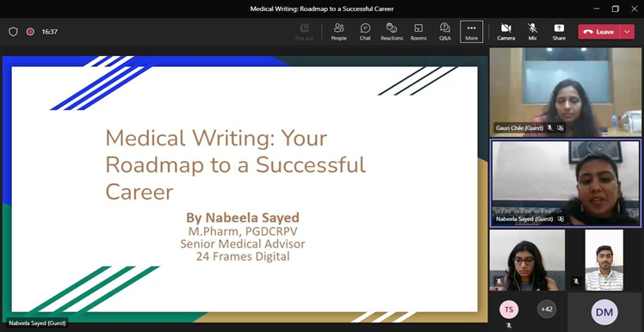644x332 pixels.
Task: Show the +42 additional participants
Action: click(547, 310)
